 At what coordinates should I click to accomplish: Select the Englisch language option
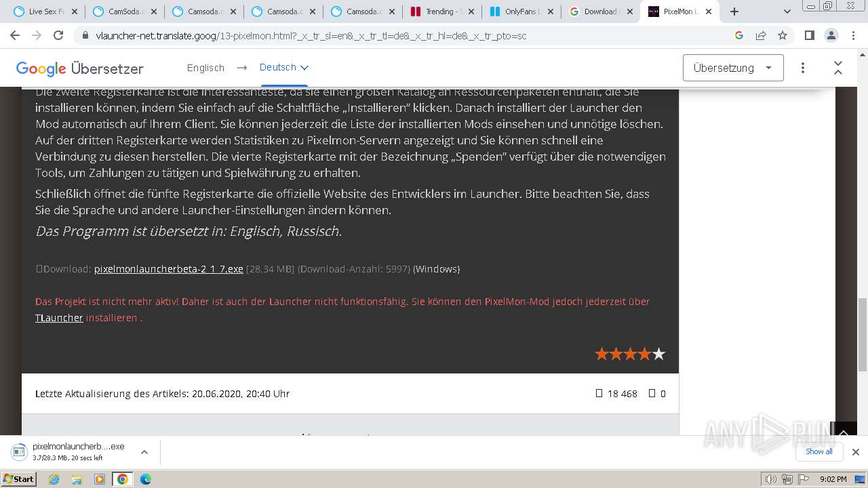tap(205, 68)
